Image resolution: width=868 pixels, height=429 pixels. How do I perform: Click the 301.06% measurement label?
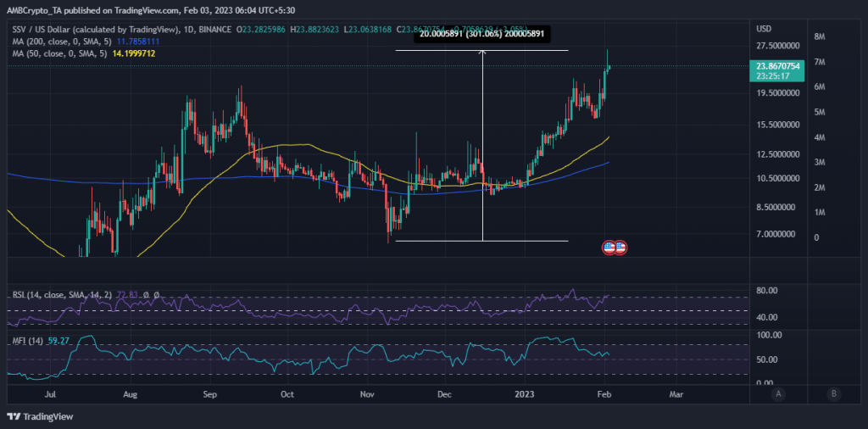pos(481,35)
